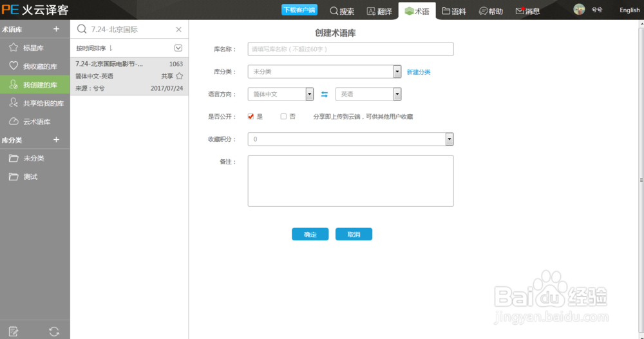Check 是 for 是否公开
This screenshot has height=339, width=644.
point(251,117)
